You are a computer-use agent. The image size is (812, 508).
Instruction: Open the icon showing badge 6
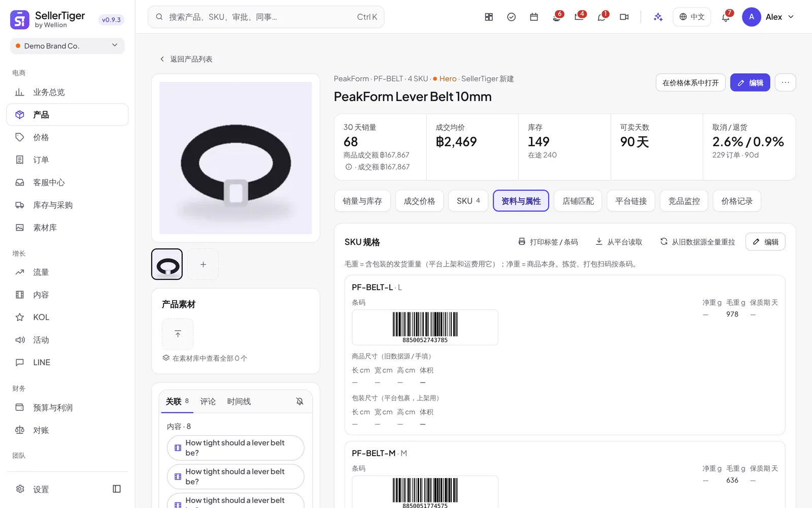click(x=557, y=17)
